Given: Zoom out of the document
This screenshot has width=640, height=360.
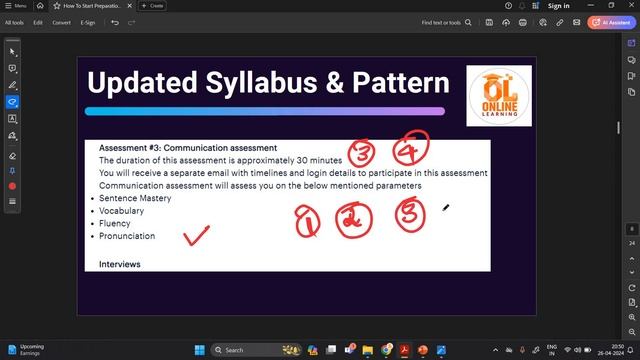Looking at the screenshot, I should click(x=632, y=332).
